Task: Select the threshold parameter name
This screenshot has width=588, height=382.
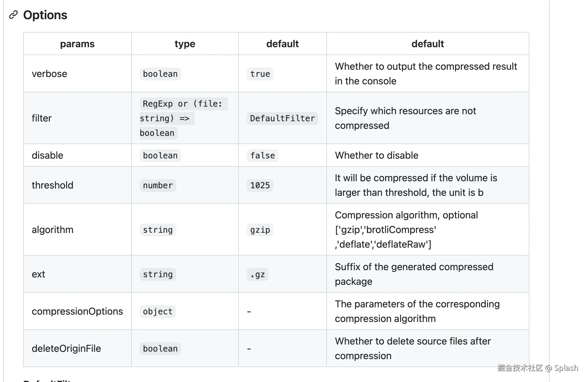Action: [x=52, y=185]
